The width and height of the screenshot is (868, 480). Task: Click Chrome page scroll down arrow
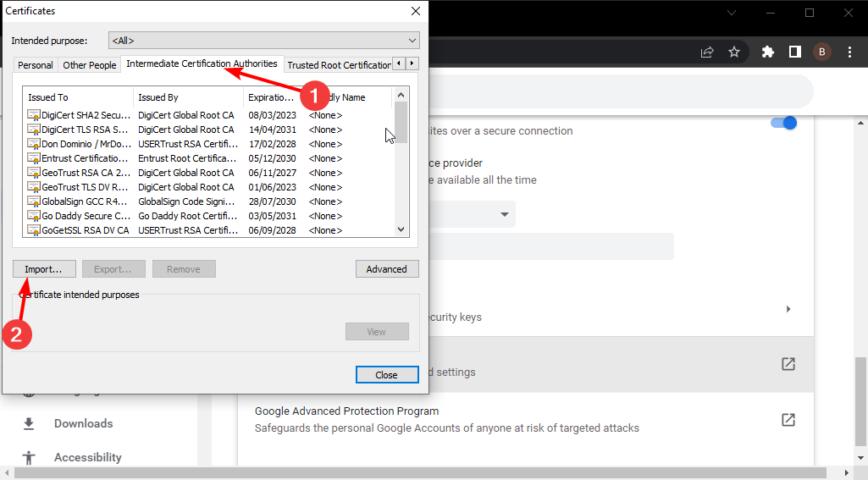(x=860, y=458)
